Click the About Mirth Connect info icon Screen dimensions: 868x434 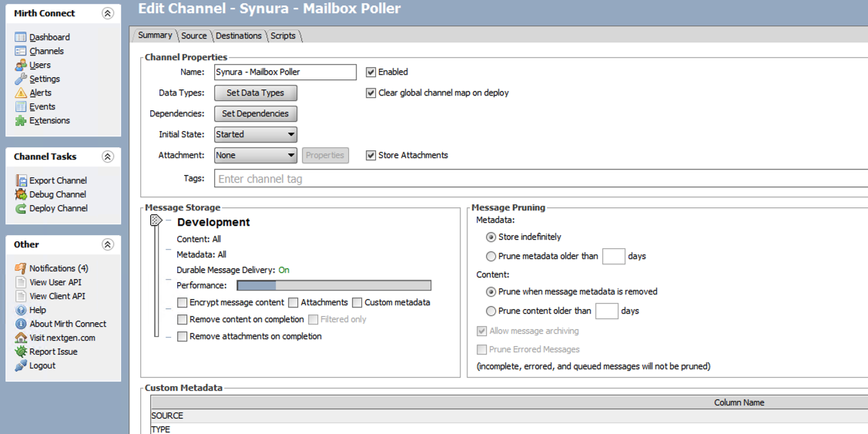coord(21,324)
